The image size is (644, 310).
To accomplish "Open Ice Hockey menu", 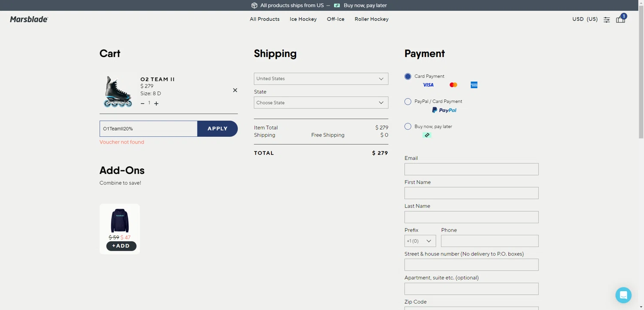I will (x=303, y=19).
